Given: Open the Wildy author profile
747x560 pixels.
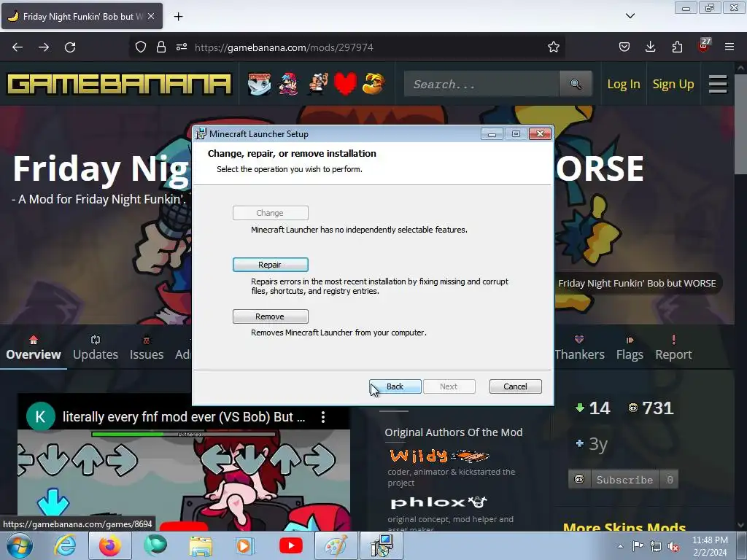Looking at the screenshot, I should tap(439, 456).
